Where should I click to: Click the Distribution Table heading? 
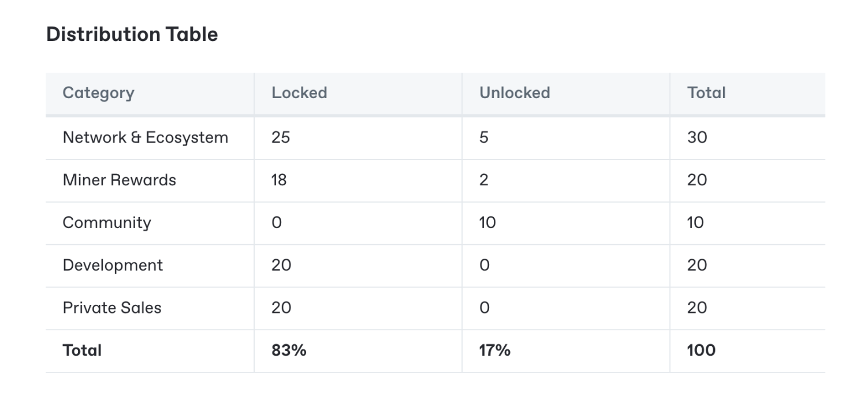coord(132,35)
